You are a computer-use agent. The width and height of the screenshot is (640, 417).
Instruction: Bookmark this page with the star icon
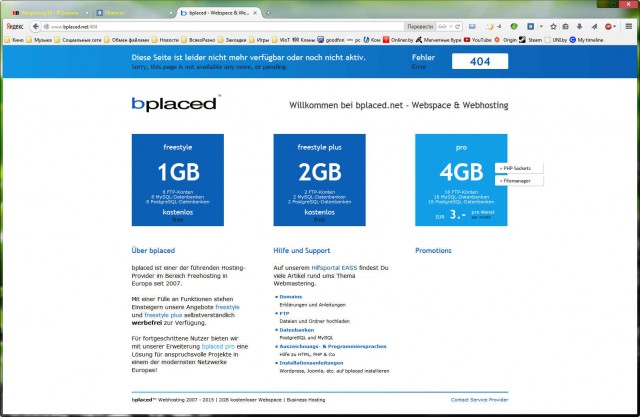(x=553, y=27)
